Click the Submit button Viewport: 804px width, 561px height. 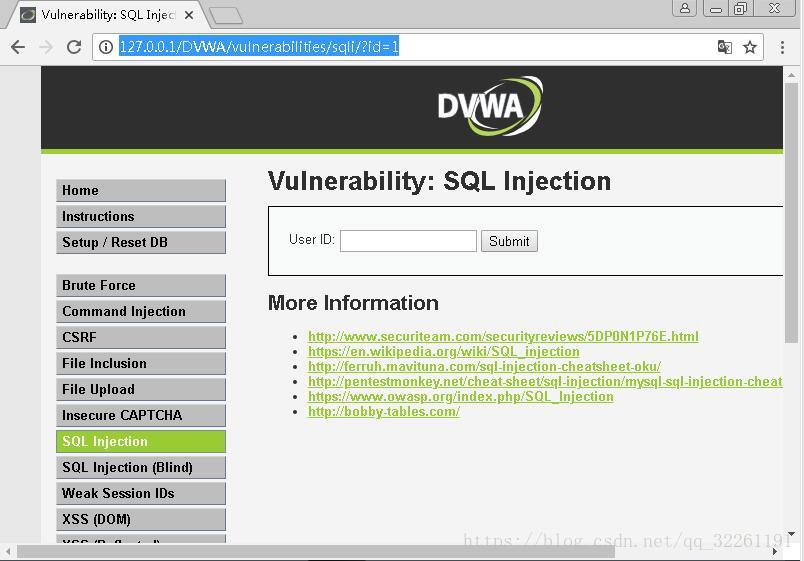[x=509, y=241]
